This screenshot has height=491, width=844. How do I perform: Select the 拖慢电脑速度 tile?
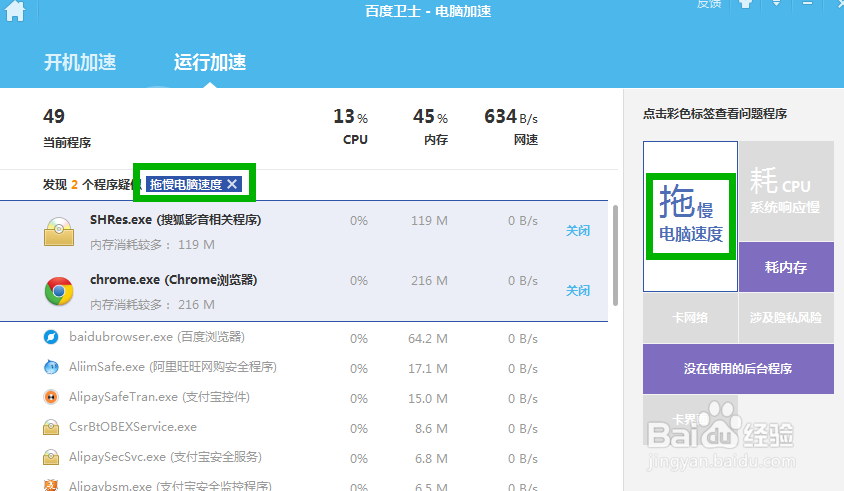click(x=690, y=216)
